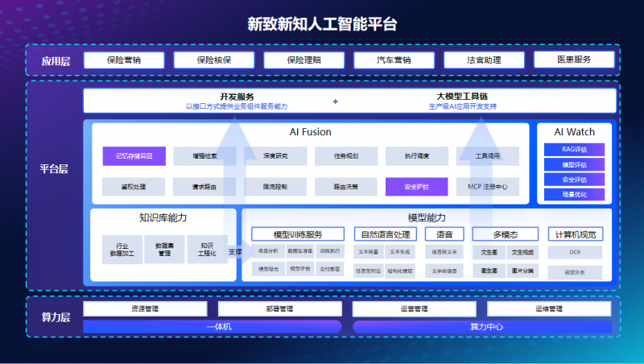
Task: Select the purple 安全护栏 block
Action: coord(416,187)
